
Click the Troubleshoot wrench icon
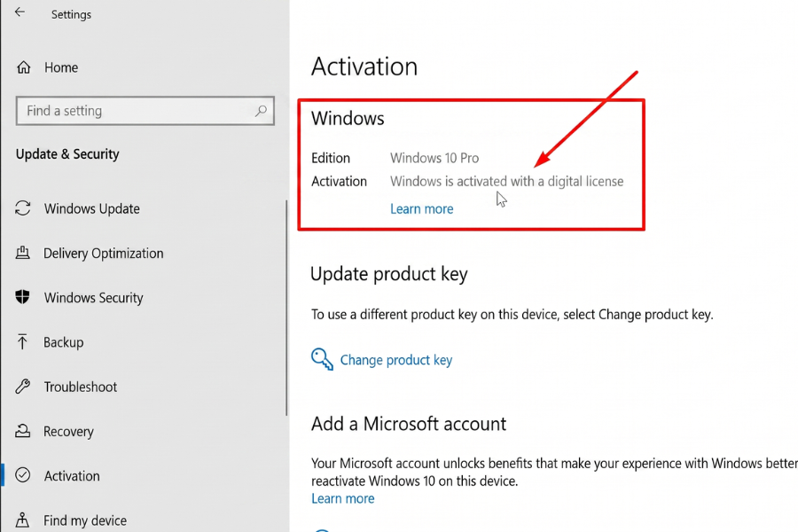(x=22, y=387)
